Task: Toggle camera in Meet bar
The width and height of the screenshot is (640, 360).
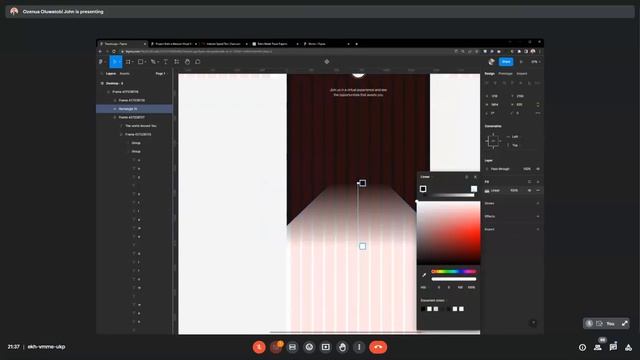Action: coord(276,347)
